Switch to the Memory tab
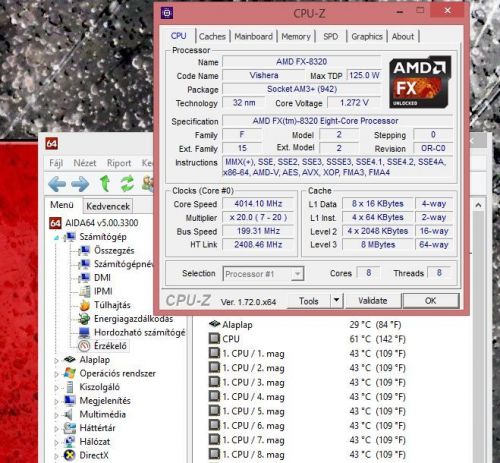This screenshot has height=463, width=500. [x=296, y=36]
